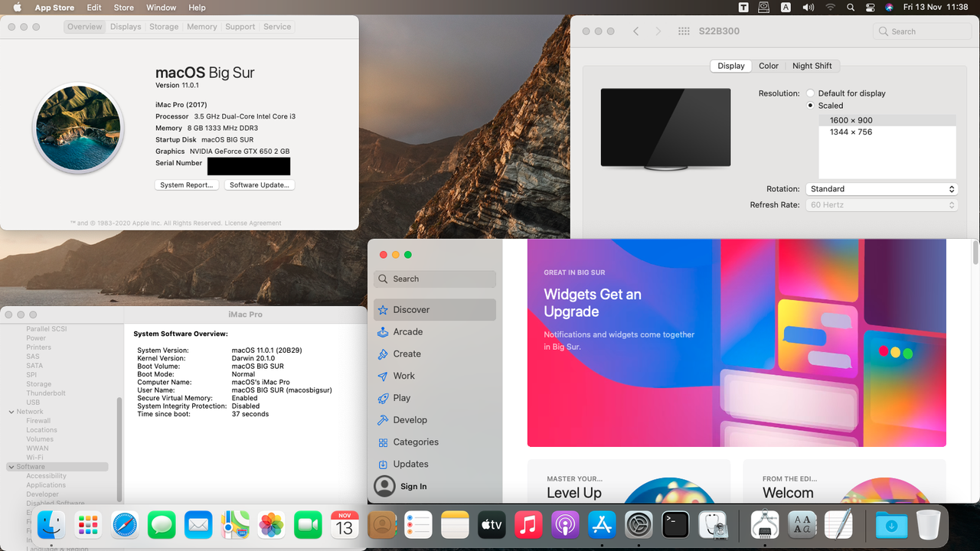Select Default for display resolution
Viewport: 980px width, 551px height.
[x=810, y=93]
